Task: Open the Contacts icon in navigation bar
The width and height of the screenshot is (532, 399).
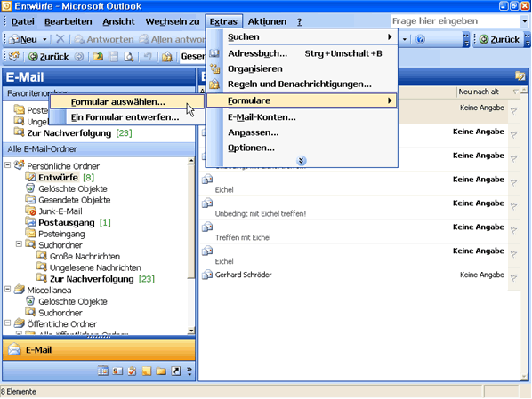Action: pyautogui.click(x=117, y=371)
